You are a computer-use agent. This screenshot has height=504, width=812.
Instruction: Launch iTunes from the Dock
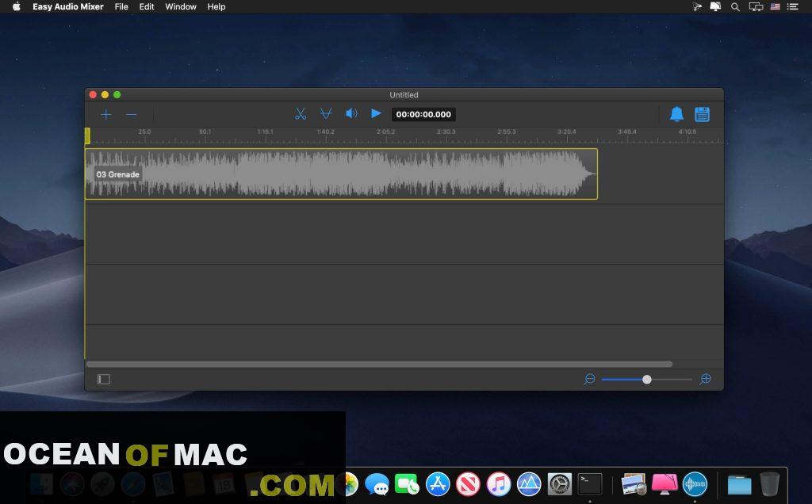tap(499, 485)
